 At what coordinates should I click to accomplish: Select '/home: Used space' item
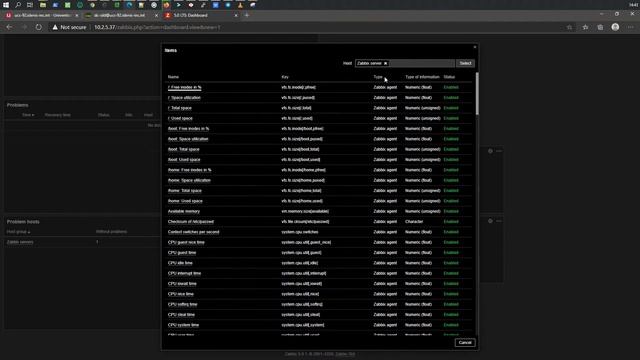[x=185, y=201]
